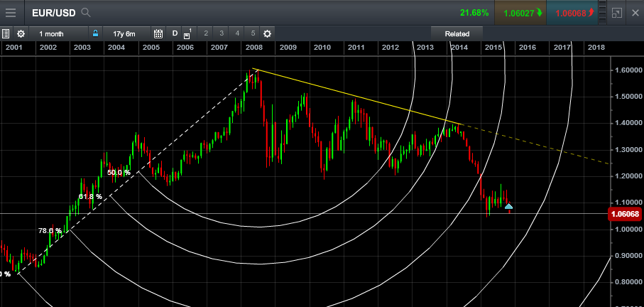
Task: Click the 1.30000 price axis label
Action: coord(628,150)
